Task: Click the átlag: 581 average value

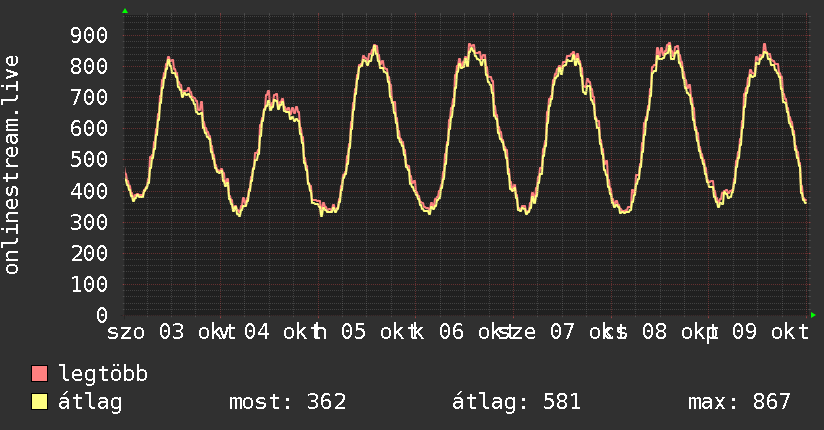Action: pos(516,402)
